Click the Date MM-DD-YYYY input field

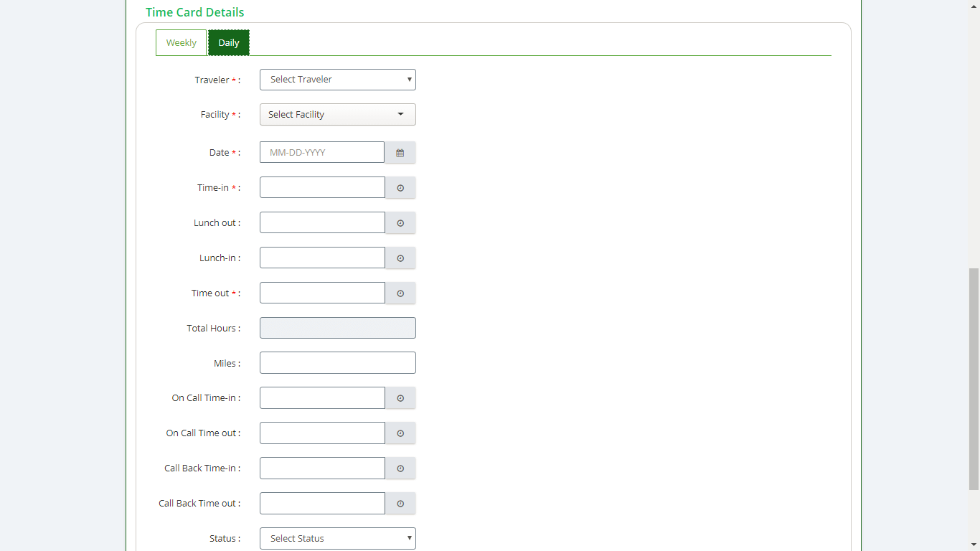[321, 153]
